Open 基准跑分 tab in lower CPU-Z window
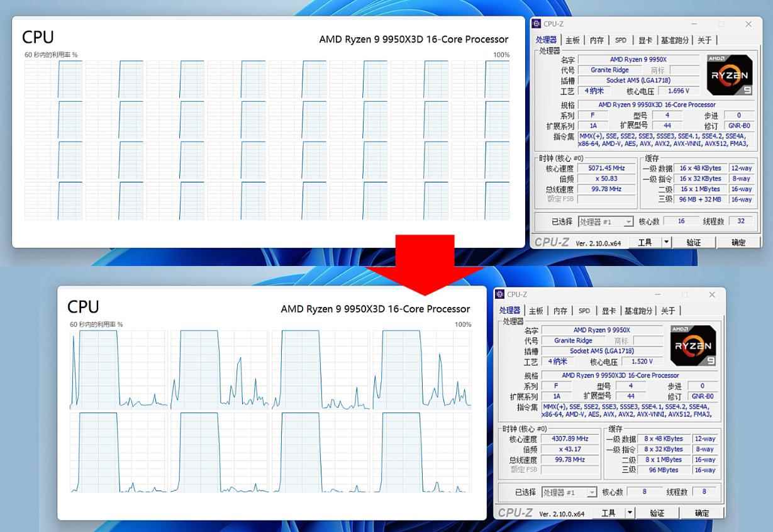 638,311
